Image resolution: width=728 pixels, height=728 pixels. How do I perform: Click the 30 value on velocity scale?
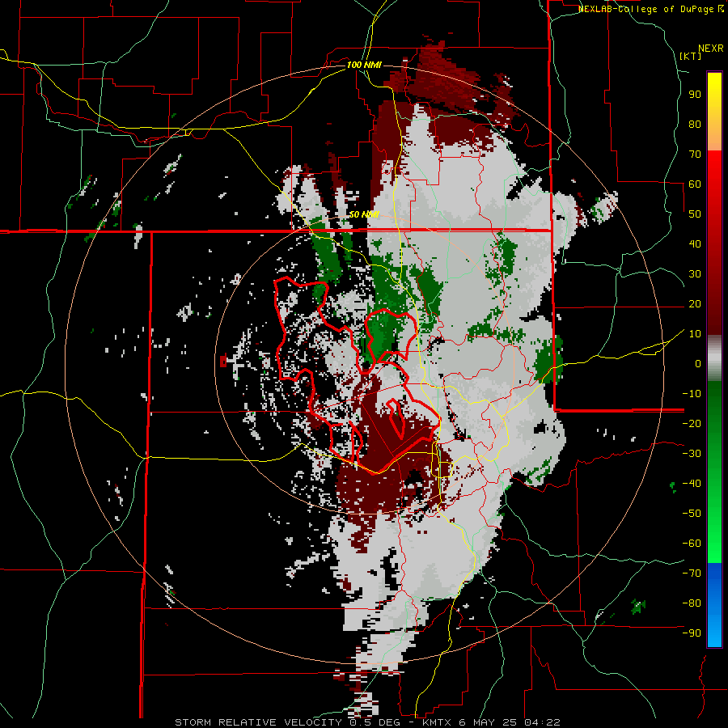click(695, 274)
